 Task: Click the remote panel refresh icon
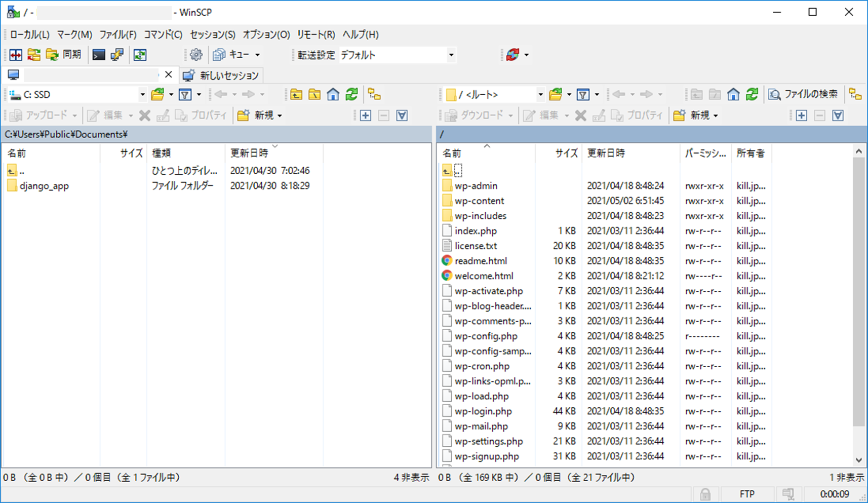point(752,94)
